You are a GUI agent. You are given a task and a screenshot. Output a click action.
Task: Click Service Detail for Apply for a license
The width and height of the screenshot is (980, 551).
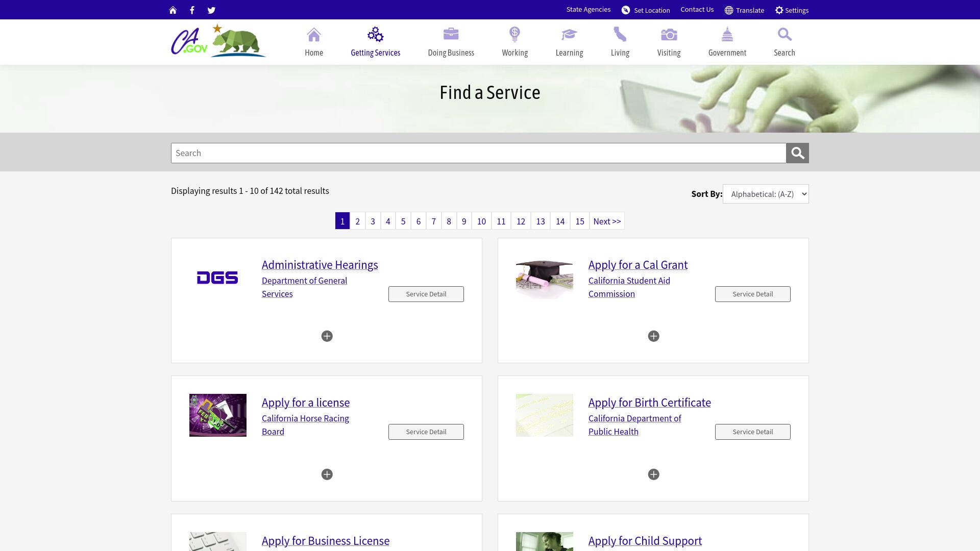click(x=426, y=432)
